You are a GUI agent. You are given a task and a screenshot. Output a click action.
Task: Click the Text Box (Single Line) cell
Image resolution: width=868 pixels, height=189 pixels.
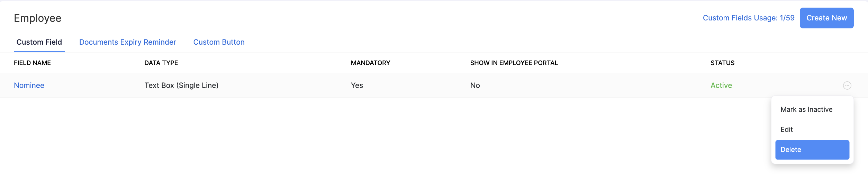coord(181,85)
